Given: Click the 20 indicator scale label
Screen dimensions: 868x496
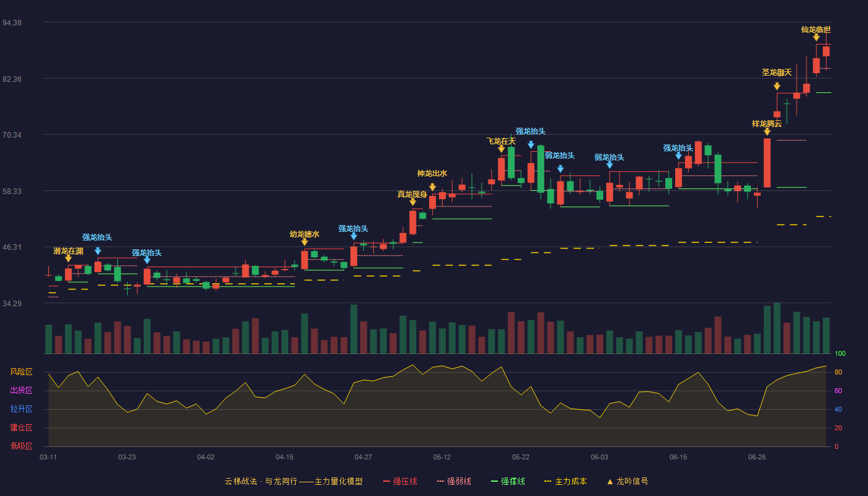Looking at the screenshot, I should tap(838, 428).
